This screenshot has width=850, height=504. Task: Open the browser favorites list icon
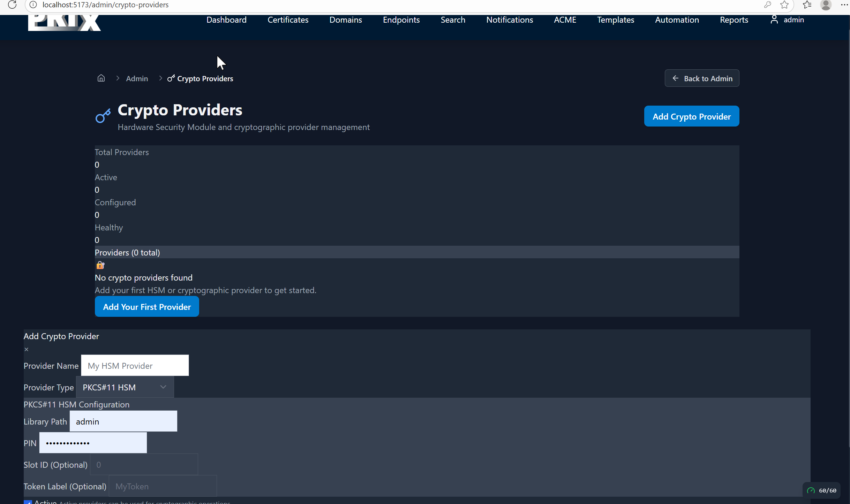click(807, 5)
